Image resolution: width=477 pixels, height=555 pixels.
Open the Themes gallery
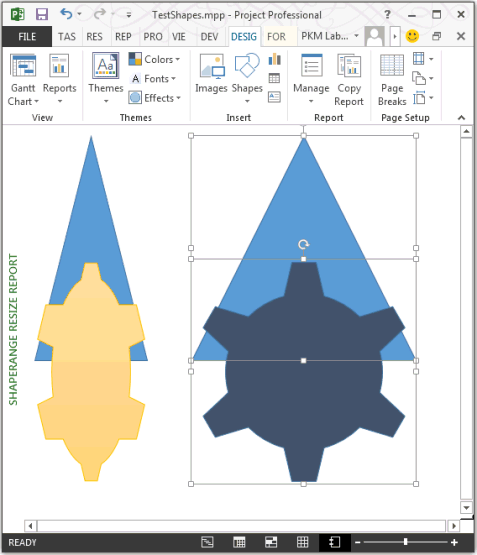(106, 79)
